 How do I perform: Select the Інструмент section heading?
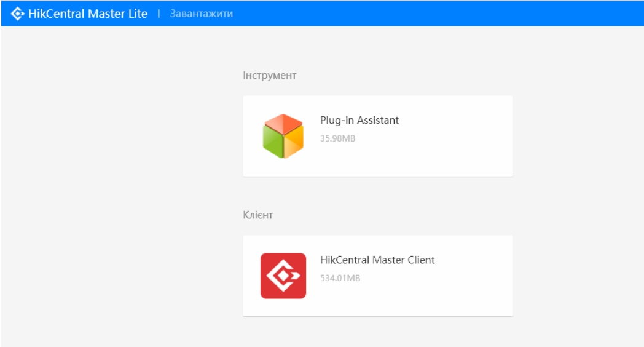(x=269, y=76)
